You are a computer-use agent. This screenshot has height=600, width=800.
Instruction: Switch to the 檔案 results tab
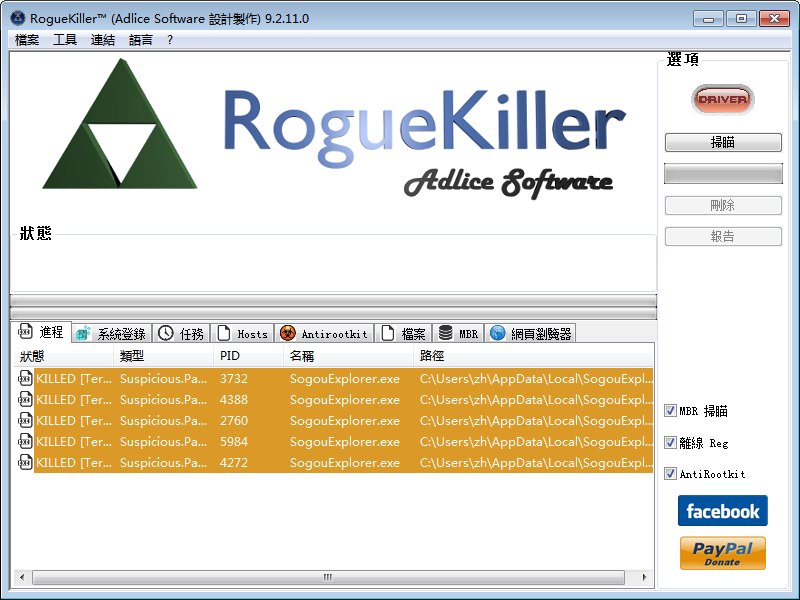click(404, 334)
